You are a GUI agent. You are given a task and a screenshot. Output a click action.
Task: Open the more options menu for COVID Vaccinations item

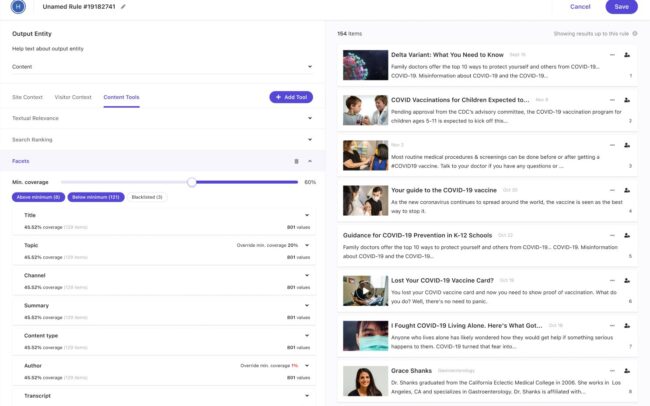(x=610, y=100)
